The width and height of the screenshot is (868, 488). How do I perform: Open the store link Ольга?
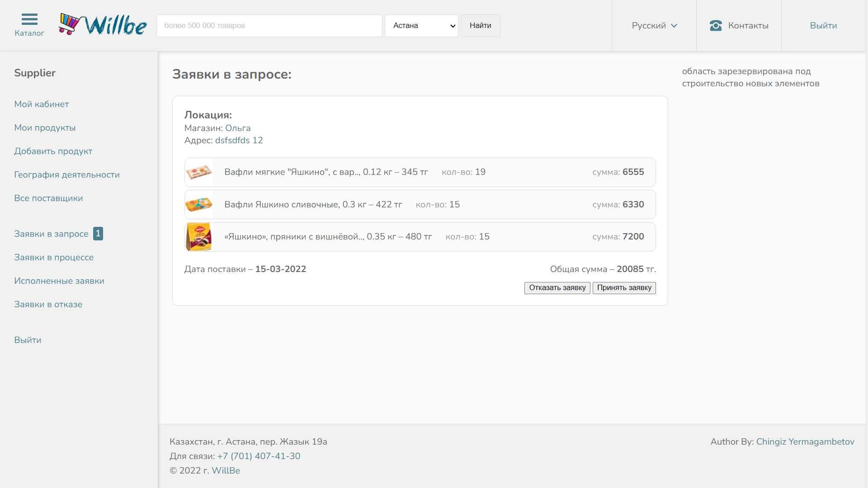coord(238,128)
